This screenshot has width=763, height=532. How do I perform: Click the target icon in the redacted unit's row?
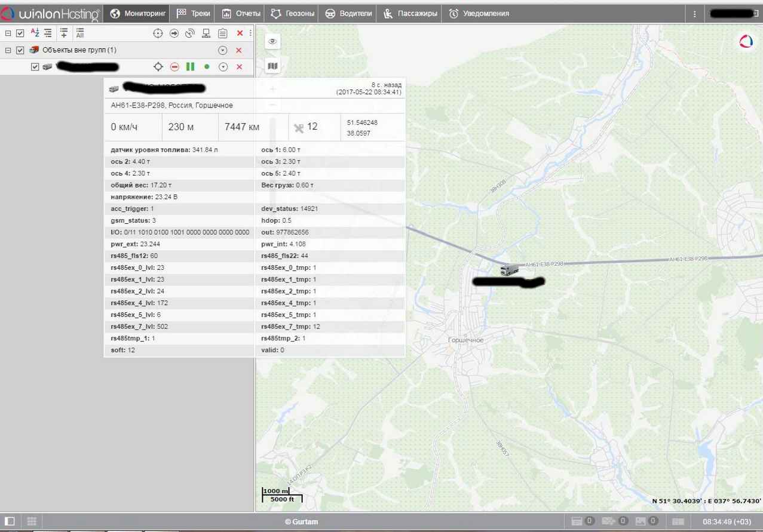click(x=158, y=67)
